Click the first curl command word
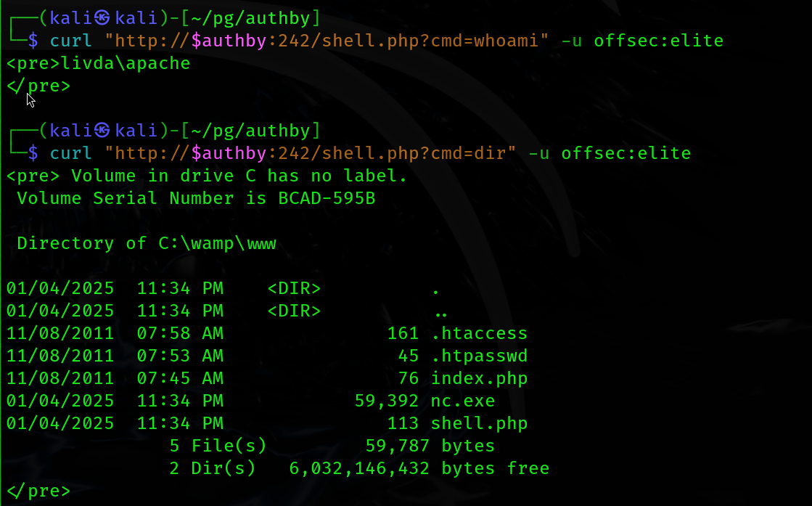Viewport: 812px width, 506px height. click(71, 41)
